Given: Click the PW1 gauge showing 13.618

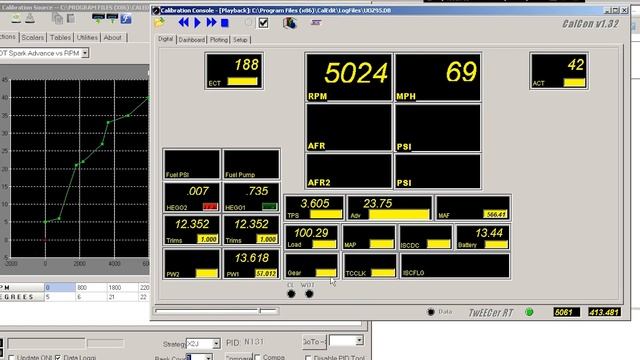Looking at the screenshot, I should (251, 264).
